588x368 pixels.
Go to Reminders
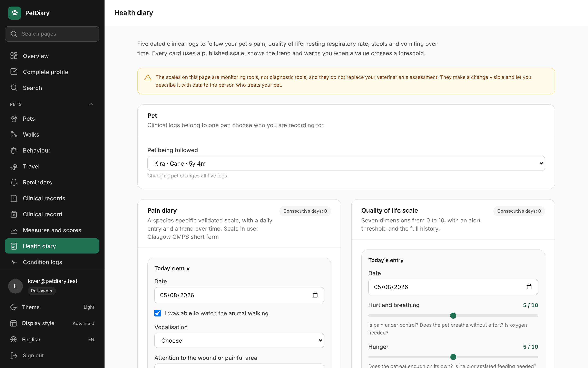tap(52, 182)
